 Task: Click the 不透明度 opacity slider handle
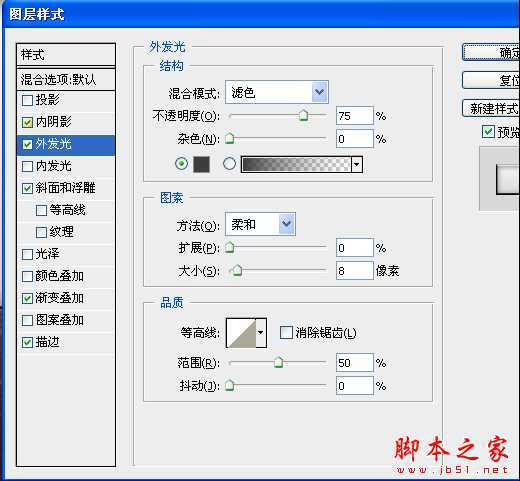[303, 115]
